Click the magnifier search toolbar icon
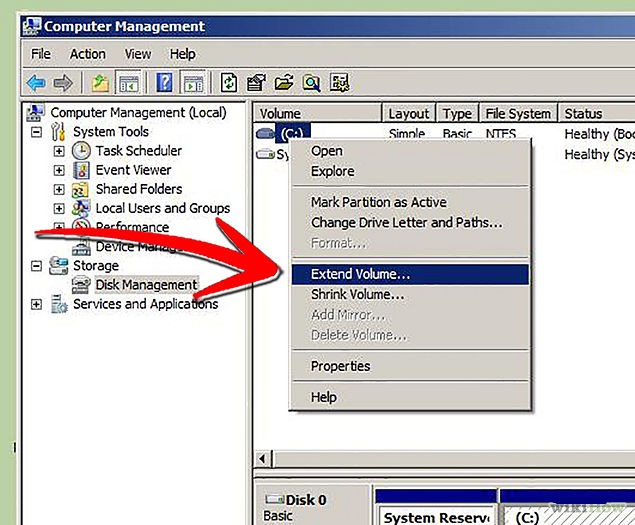635x525 pixels. click(x=311, y=83)
